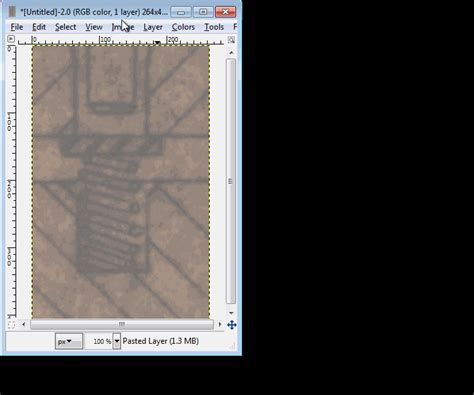
Task: Open the Tools menu
Action: (x=214, y=27)
